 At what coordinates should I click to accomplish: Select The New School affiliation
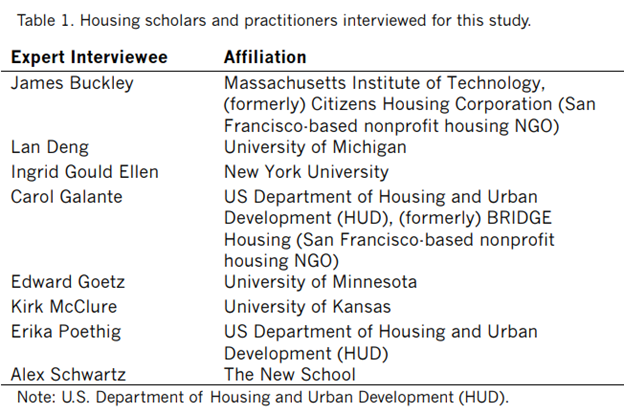289,375
